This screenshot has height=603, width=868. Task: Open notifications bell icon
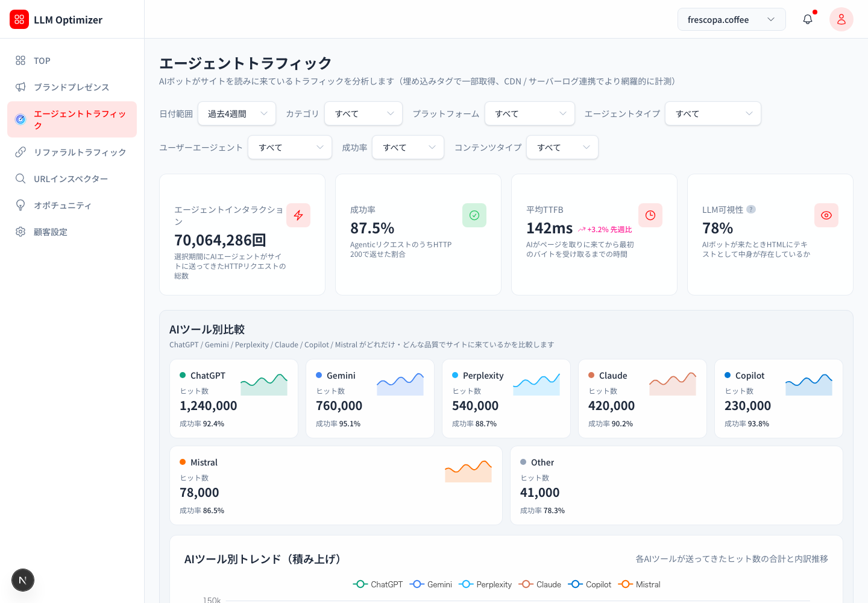(808, 19)
